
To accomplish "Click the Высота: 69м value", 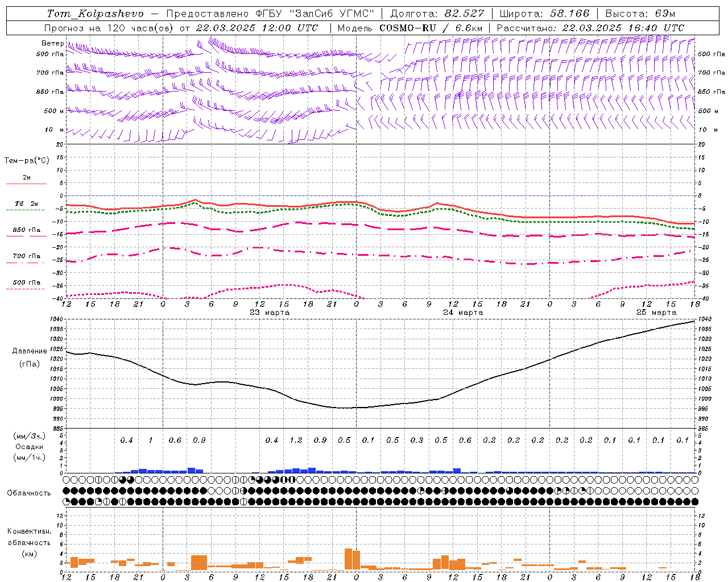I will click(x=640, y=14).
